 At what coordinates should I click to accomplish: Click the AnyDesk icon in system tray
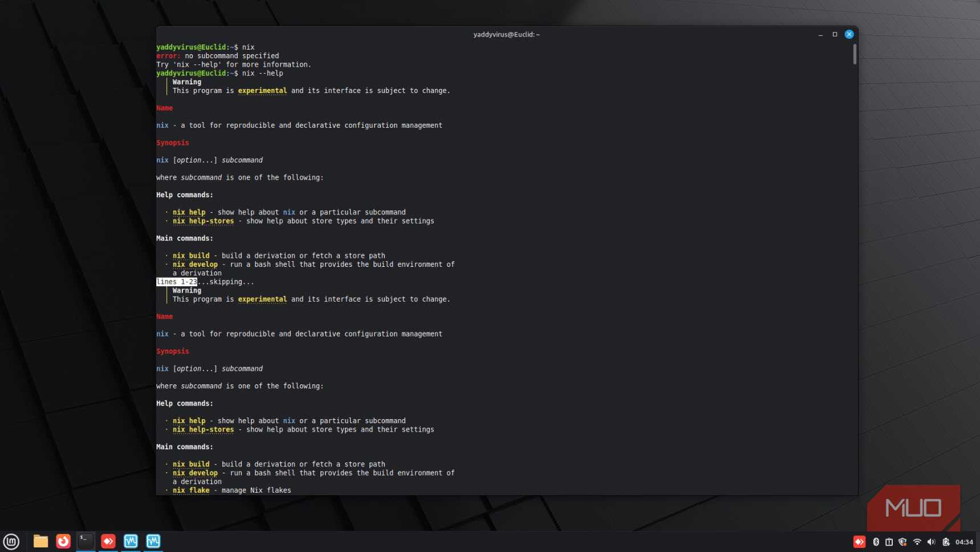pos(859,542)
